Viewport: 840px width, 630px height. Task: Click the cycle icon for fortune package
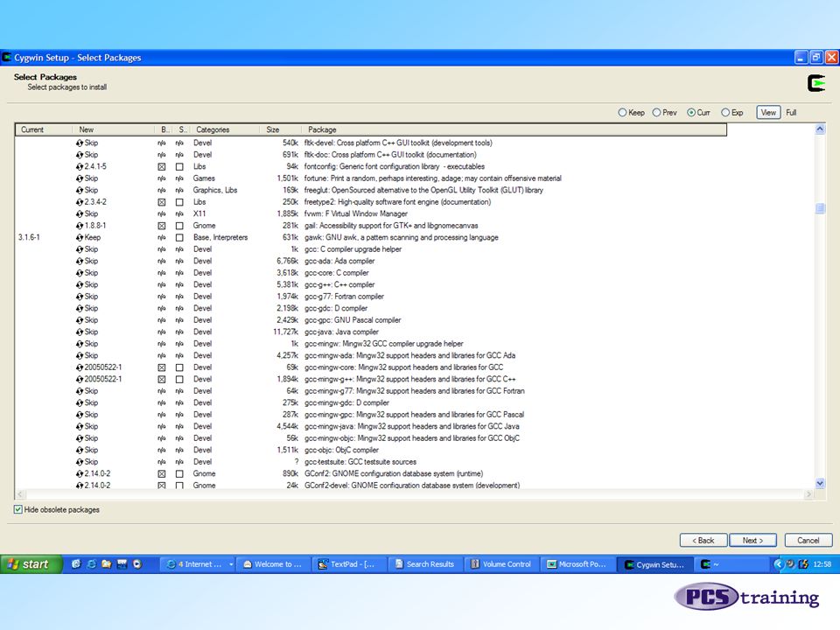(x=80, y=178)
